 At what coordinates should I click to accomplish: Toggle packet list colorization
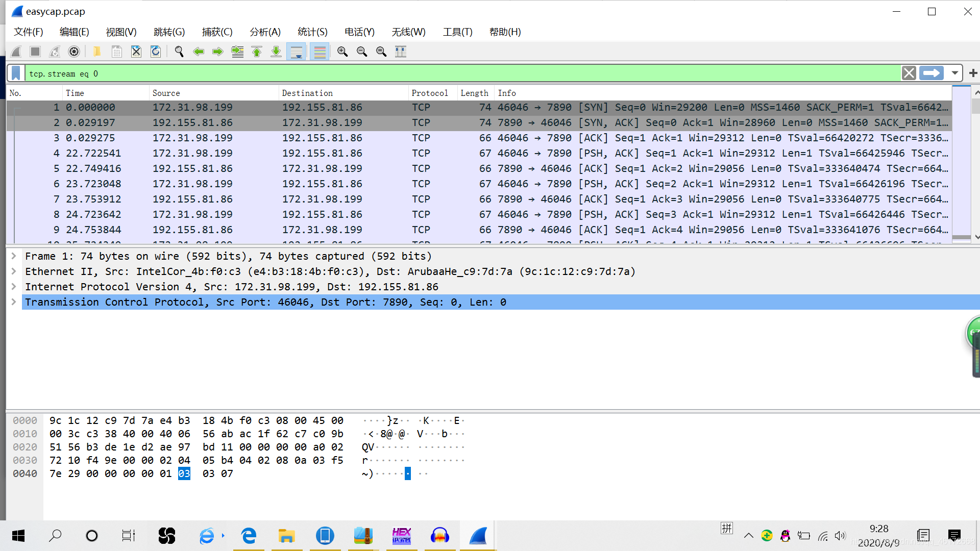pyautogui.click(x=320, y=52)
